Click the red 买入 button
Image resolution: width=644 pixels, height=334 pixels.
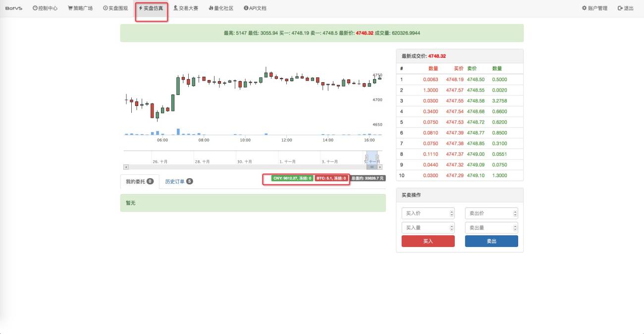[428, 241]
